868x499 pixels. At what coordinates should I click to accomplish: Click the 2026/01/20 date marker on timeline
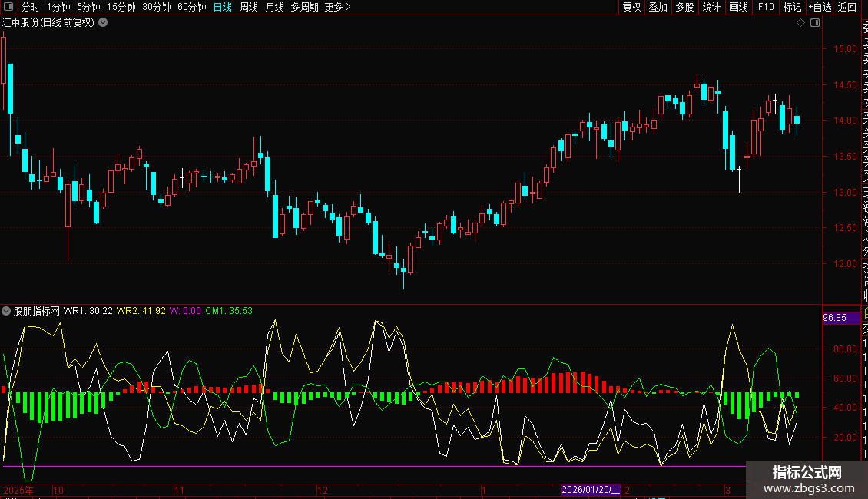coord(590,490)
